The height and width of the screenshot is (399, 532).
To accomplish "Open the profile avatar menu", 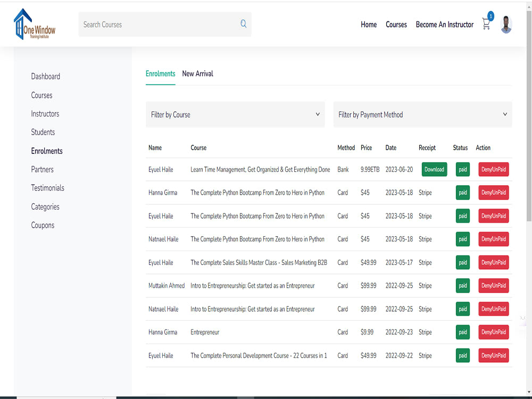I will (505, 24).
